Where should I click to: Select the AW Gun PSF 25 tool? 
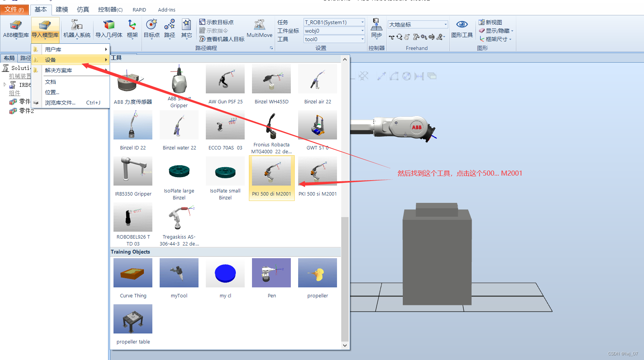pyautogui.click(x=225, y=85)
